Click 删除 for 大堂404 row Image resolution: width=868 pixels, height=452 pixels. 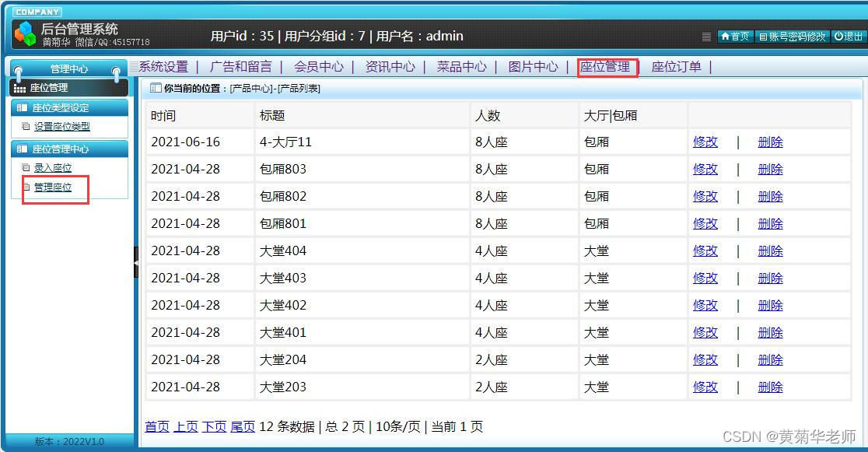(770, 251)
